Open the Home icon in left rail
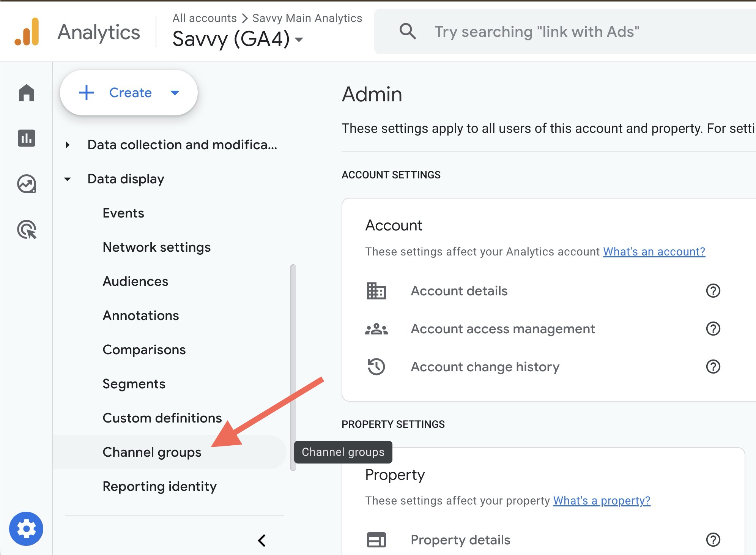 (27, 93)
